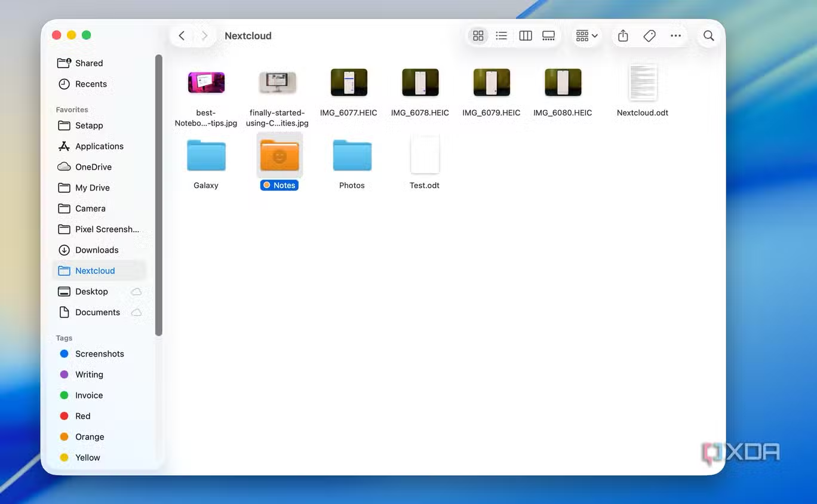Close the Finder window
The image size is (817, 504).
coord(57,35)
